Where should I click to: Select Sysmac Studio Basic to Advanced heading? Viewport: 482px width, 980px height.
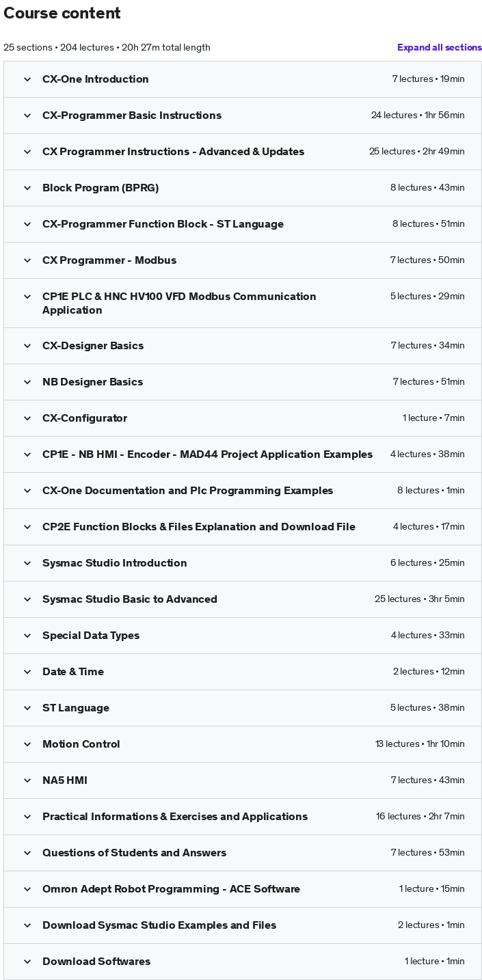tap(130, 599)
